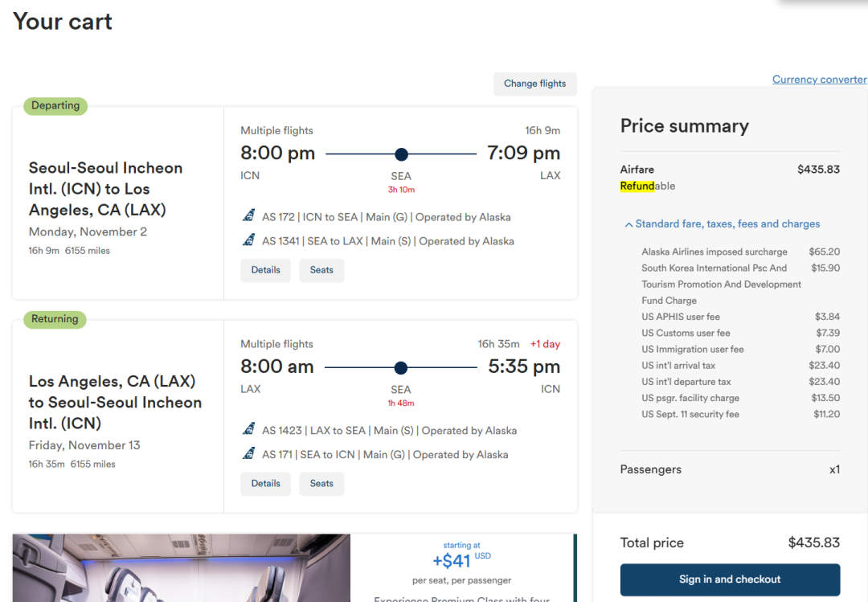Click the Premium Class cabin photo

point(181,568)
